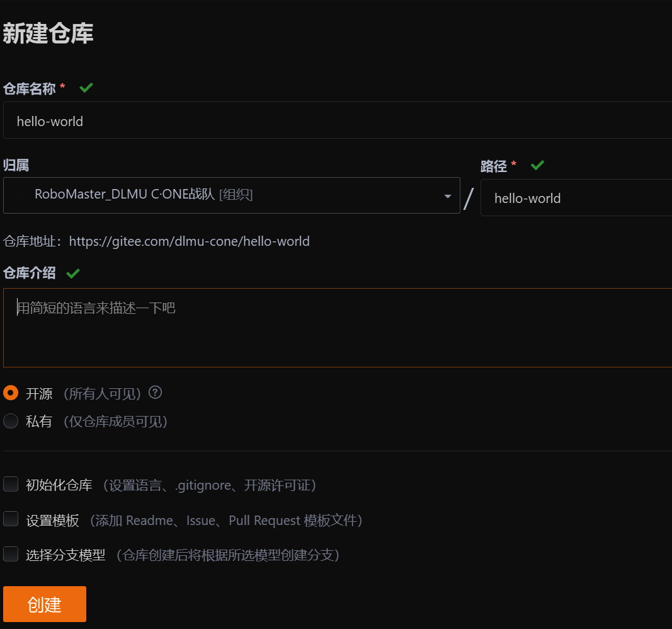Click the 仓库名称 input with hello-world

338,120
